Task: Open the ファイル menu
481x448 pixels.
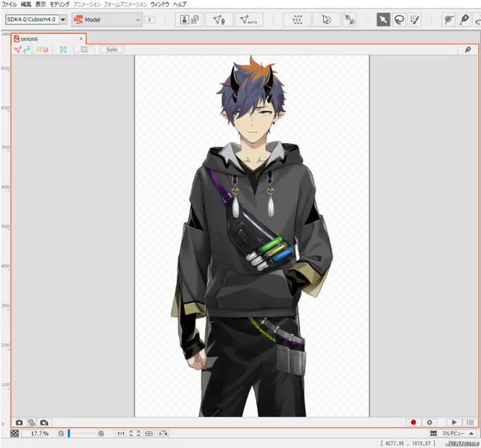Action: pyautogui.click(x=9, y=4)
